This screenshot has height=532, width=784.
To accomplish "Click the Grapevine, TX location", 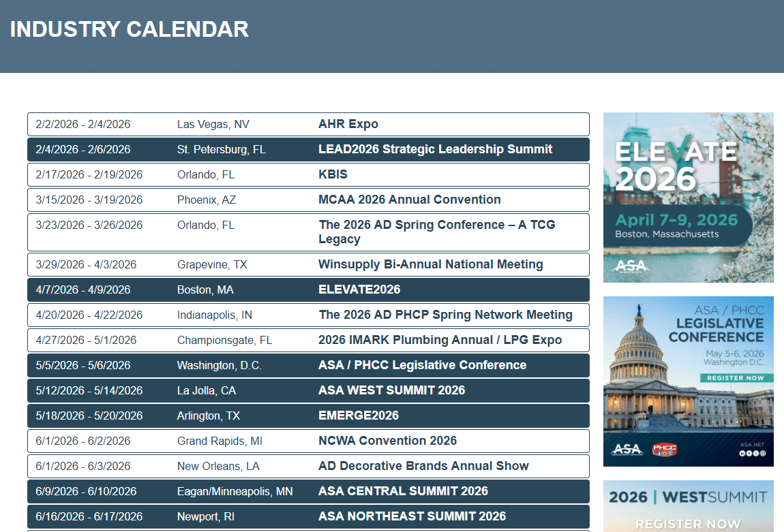I will [x=212, y=264].
